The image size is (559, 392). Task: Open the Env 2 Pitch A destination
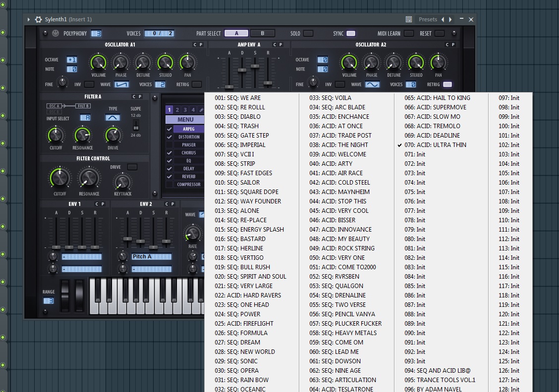coord(152,257)
